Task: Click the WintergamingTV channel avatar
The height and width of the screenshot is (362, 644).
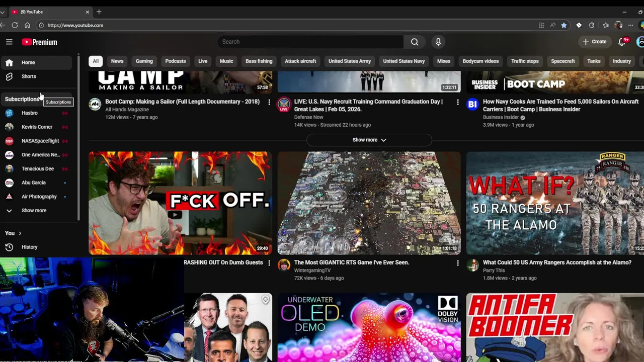Action: (284, 265)
